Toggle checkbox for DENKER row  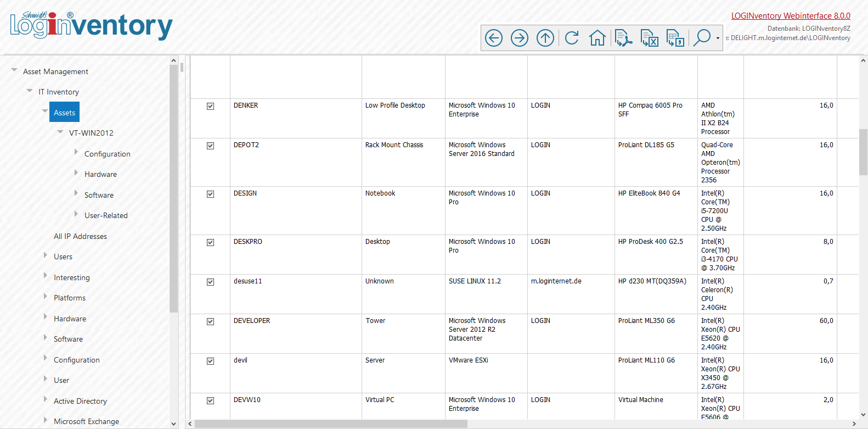click(210, 106)
